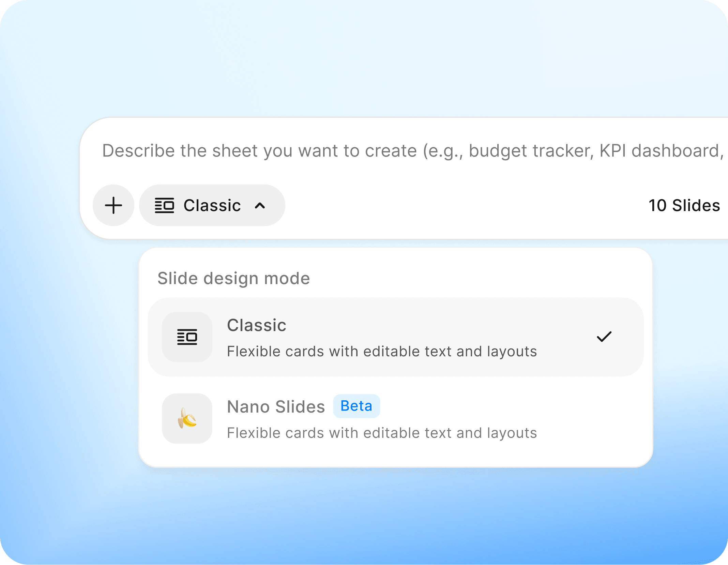Click the Nano Slides row's empty right side
The image size is (728, 565).
(596, 418)
